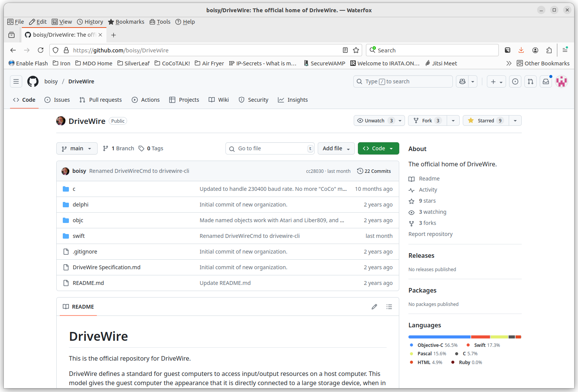
Task: Expand the main branch dropdown
Action: click(77, 148)
